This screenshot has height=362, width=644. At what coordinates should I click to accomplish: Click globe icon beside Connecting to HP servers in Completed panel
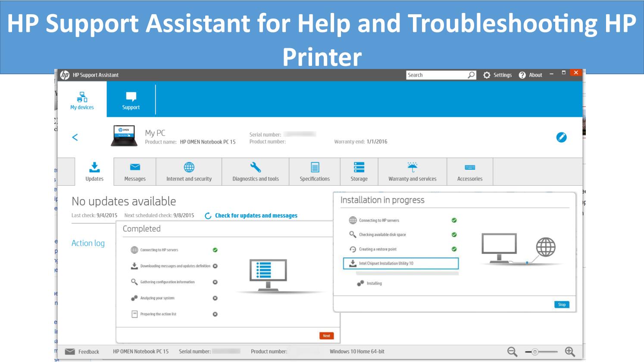(134, 250)
